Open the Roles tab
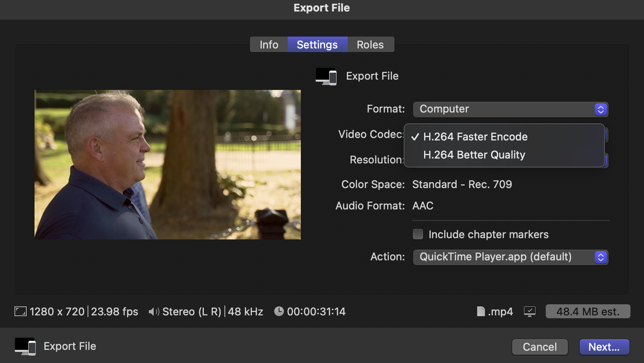This screenshot has height=363, width=644. (x=370, y=44)
